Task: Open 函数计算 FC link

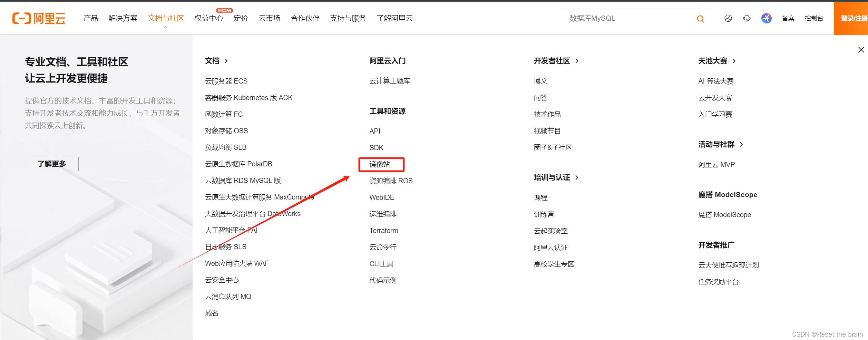Action: pos(224,114)
